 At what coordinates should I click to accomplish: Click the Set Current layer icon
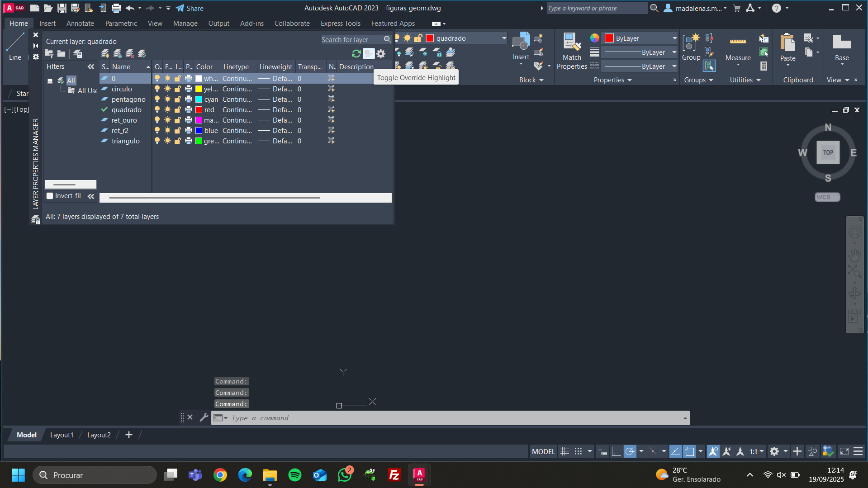tap(142, 54)
